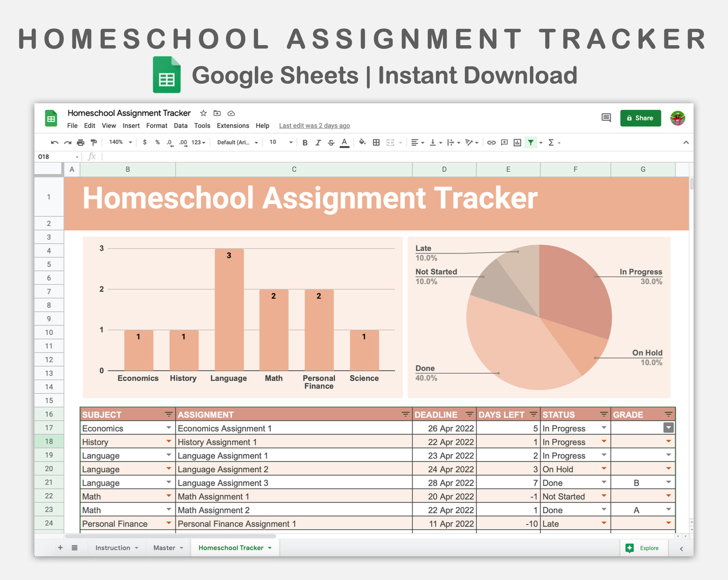The image size is (728, 580).
Task: Open the STATUS dropdown for History Assignment 1
Action: (604, 442)
